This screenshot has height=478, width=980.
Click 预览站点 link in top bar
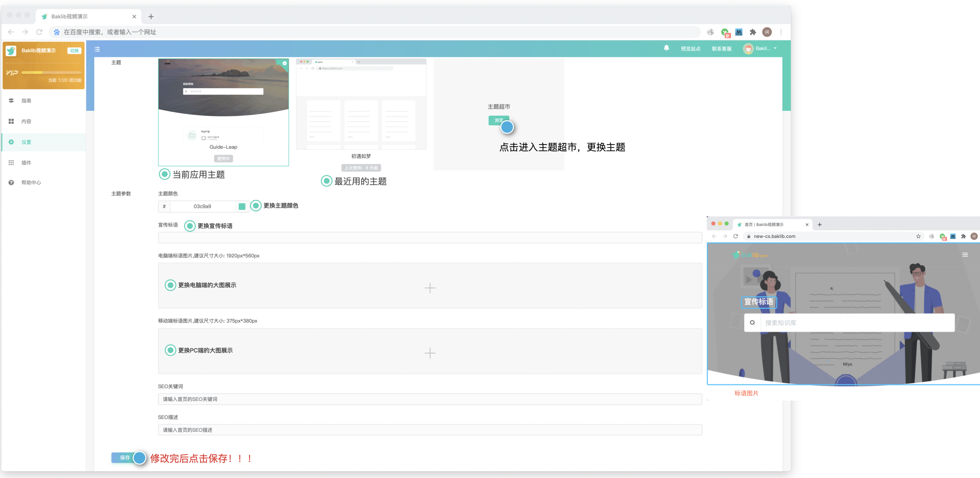coord(690,49)
